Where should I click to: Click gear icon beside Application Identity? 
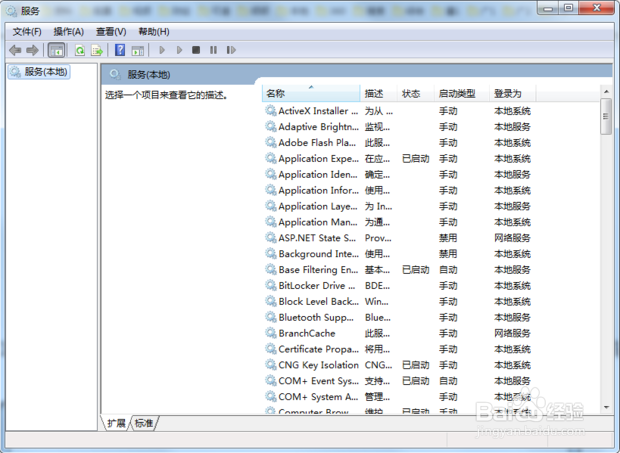(271, 174)
